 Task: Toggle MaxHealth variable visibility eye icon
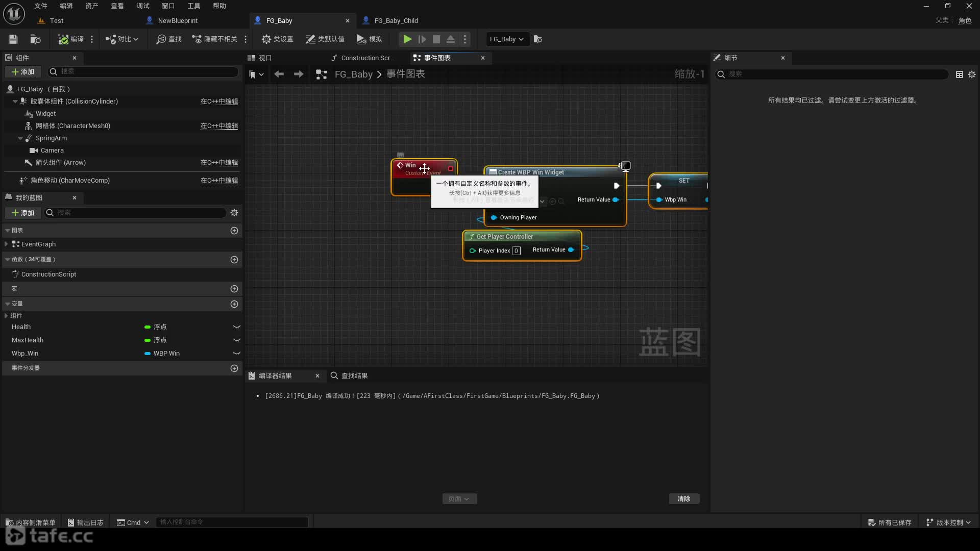click(x=237, y=340)
